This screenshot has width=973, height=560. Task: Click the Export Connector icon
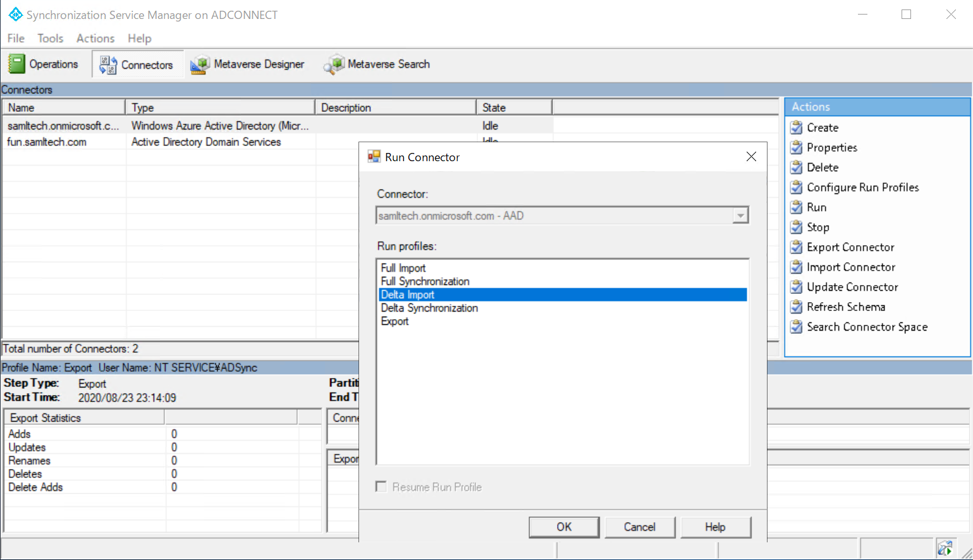pos(797,247)
